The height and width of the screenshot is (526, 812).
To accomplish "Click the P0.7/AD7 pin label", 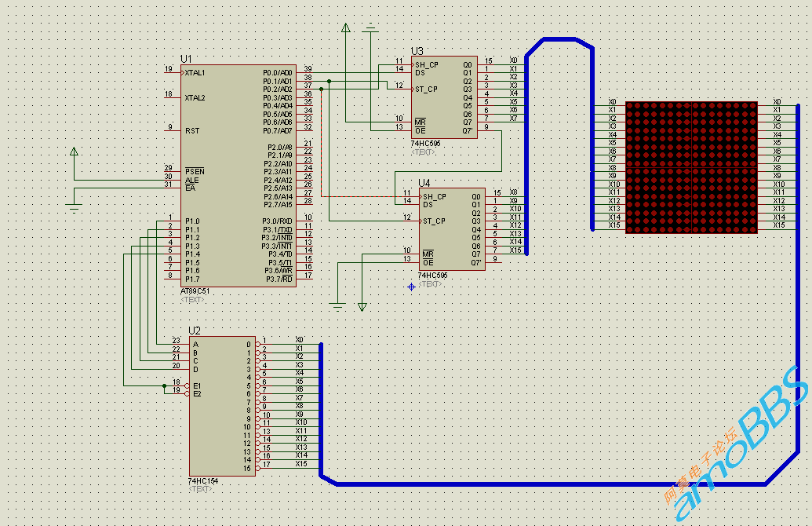I will tap(278, 131).
